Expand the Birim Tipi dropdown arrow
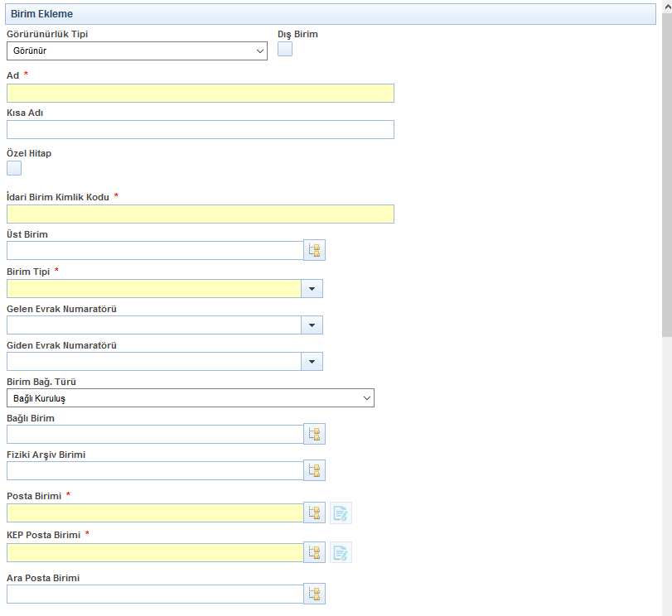The height and width of the screenshot is (616, 672). 312,289
